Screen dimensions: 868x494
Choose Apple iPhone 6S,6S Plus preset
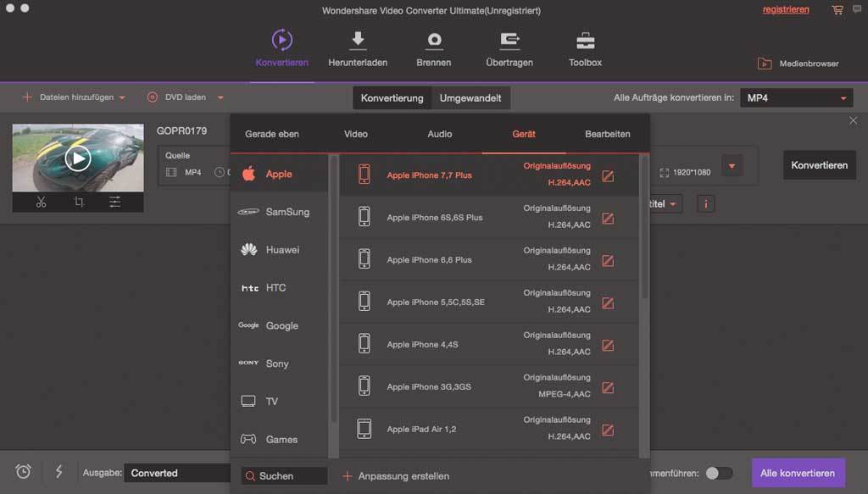tap(489, 218)
